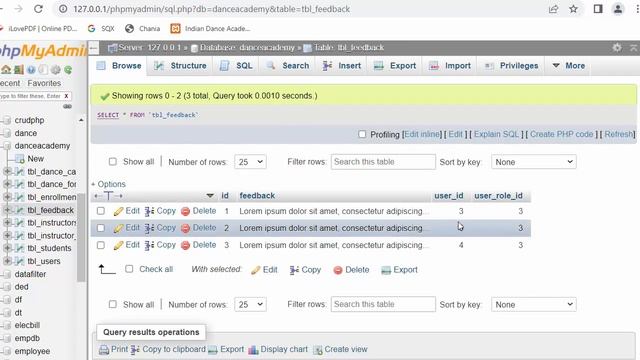Sort by the user_id column header

449,196
